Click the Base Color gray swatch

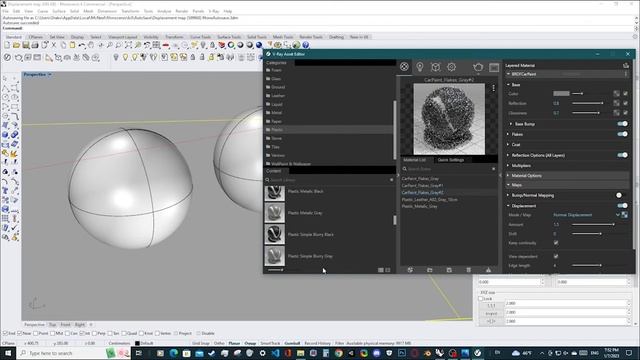[x=561, y=93]
